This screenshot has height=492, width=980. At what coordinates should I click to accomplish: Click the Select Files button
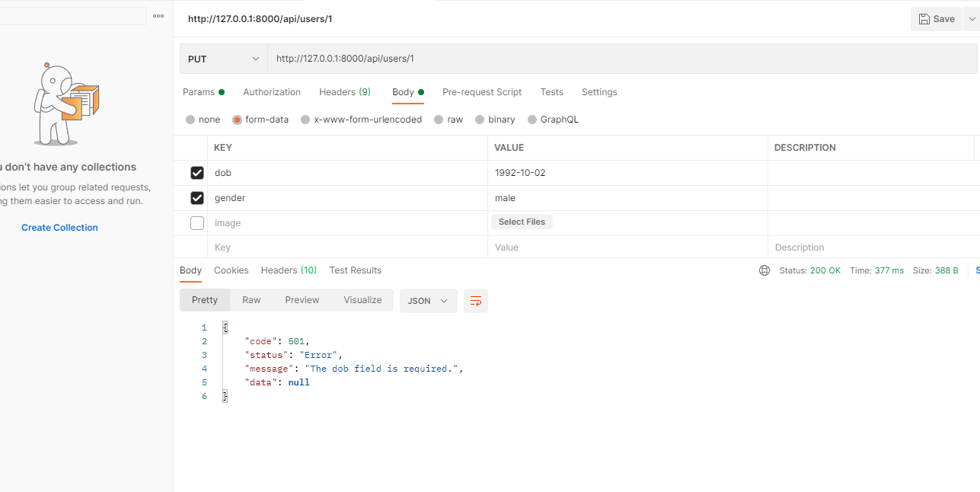coord(522,222)
